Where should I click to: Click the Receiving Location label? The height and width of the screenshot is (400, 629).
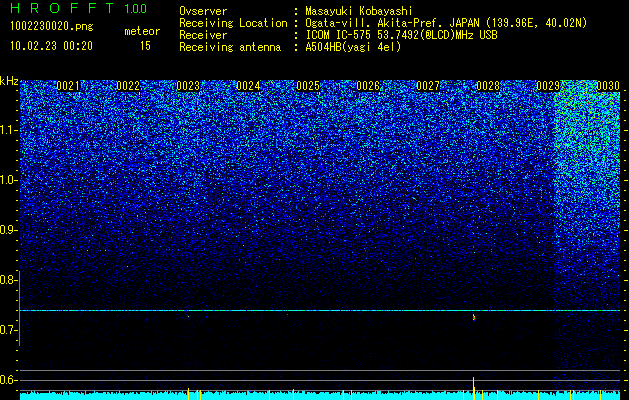click(233, 23)
